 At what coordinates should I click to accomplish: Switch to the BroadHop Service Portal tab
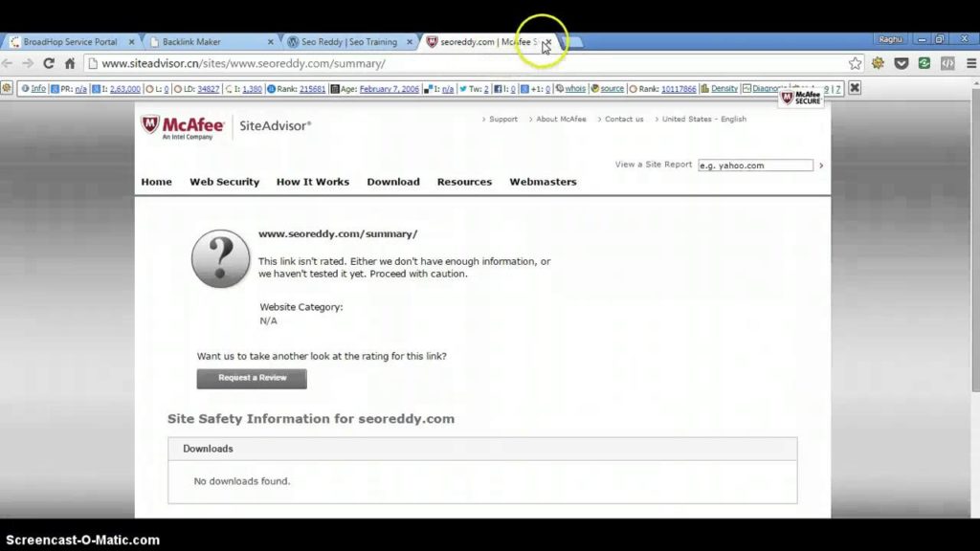pyautogui.click(x=70, y=42)
